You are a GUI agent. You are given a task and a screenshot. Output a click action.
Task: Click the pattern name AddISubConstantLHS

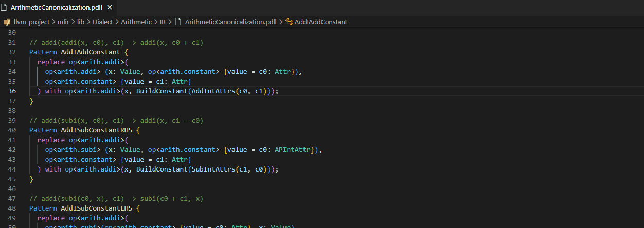click(x=97, y=208)
